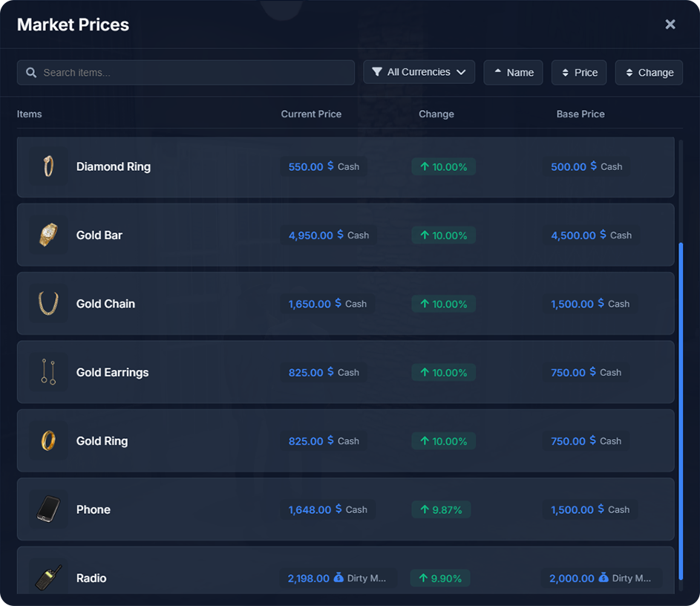Image resolution: width=700 pixels, height=606 pixels.
Task: Click the Gold Ring item icon
Action: coord(48,440)
